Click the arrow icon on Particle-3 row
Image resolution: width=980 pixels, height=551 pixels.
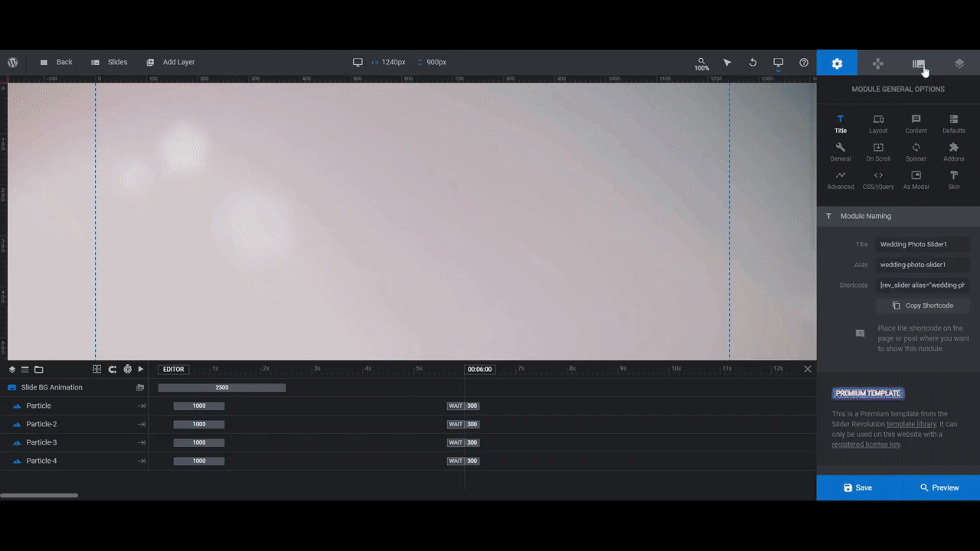click(x=142, y=443)
